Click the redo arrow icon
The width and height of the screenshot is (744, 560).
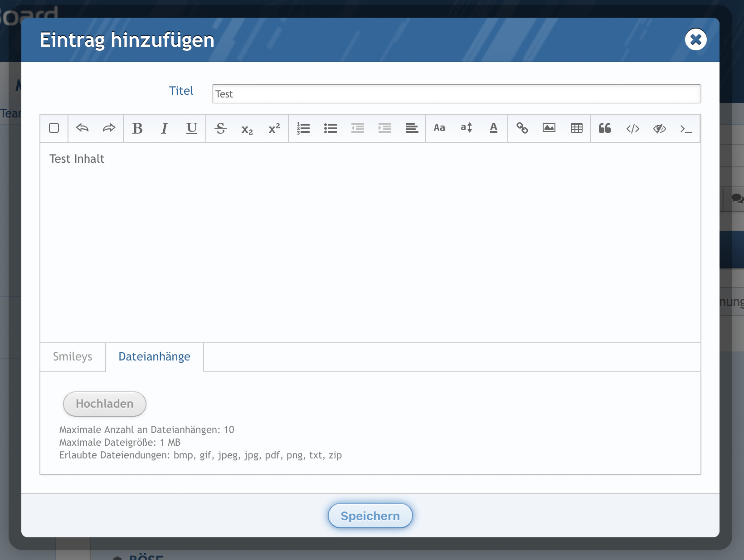(109, 128)
